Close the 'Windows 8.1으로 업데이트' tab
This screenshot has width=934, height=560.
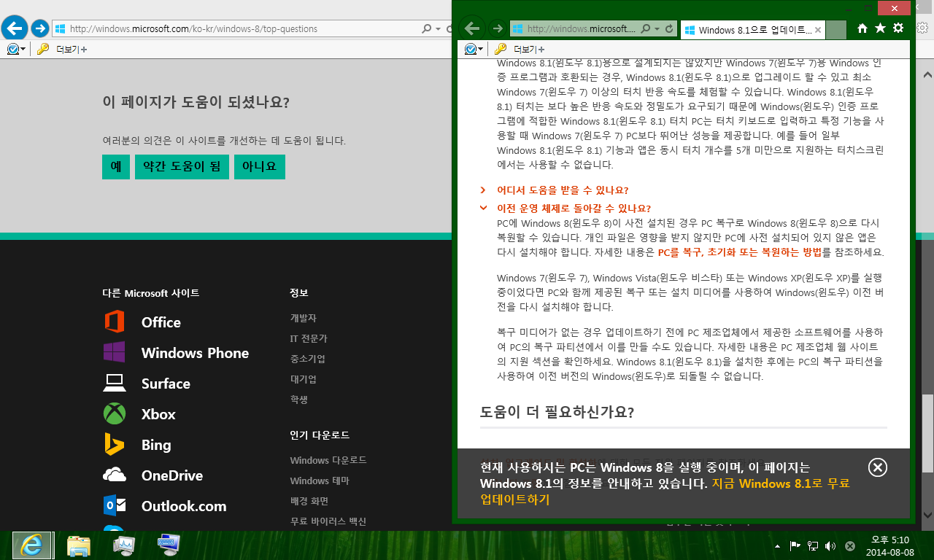818,30
